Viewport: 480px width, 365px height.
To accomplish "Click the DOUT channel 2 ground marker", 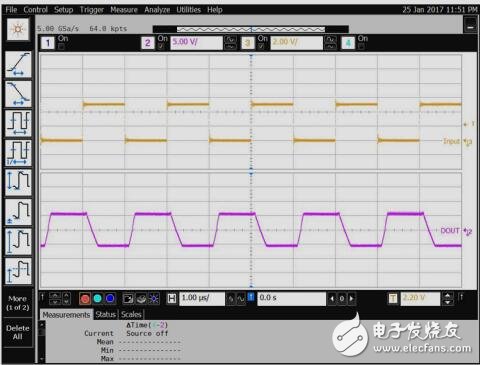I will [468, 231].
